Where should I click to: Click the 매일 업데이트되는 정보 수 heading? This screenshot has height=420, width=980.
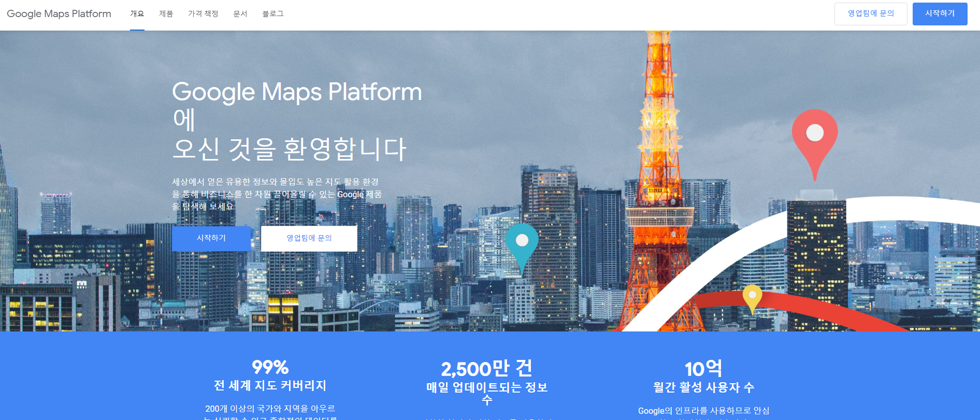(487, 394)
